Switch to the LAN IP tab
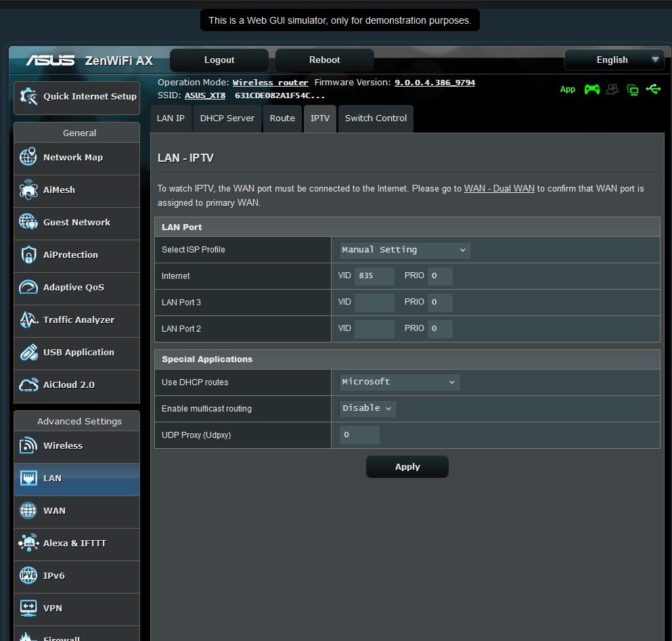This screenshot has height=641, width=672. tap(171, 118)
